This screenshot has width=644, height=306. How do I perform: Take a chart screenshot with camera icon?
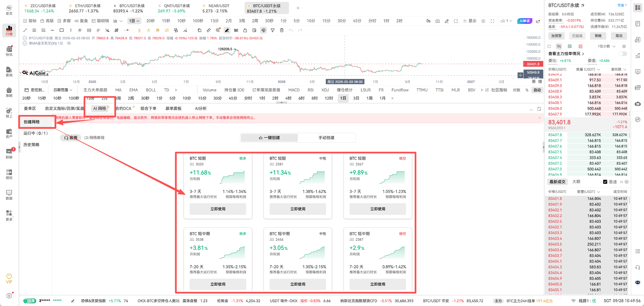(437, 21)
